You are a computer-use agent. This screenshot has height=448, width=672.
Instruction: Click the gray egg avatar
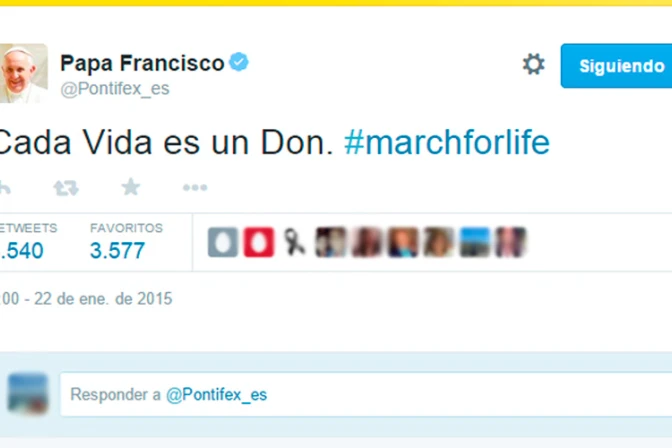click(223, 242)
